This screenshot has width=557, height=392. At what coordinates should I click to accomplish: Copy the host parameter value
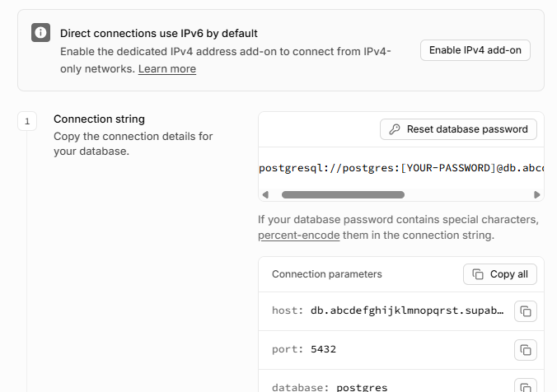pos(526,311)
